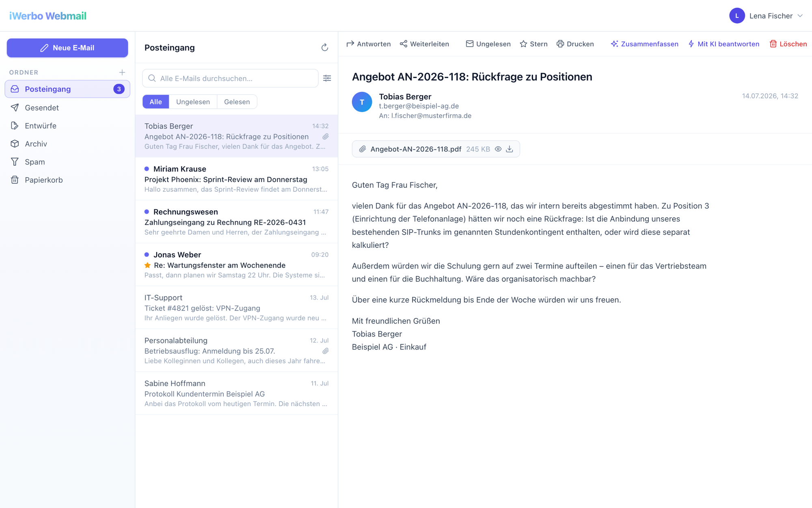Compose with Neue E-Mail button

click(x=67, y=48)
